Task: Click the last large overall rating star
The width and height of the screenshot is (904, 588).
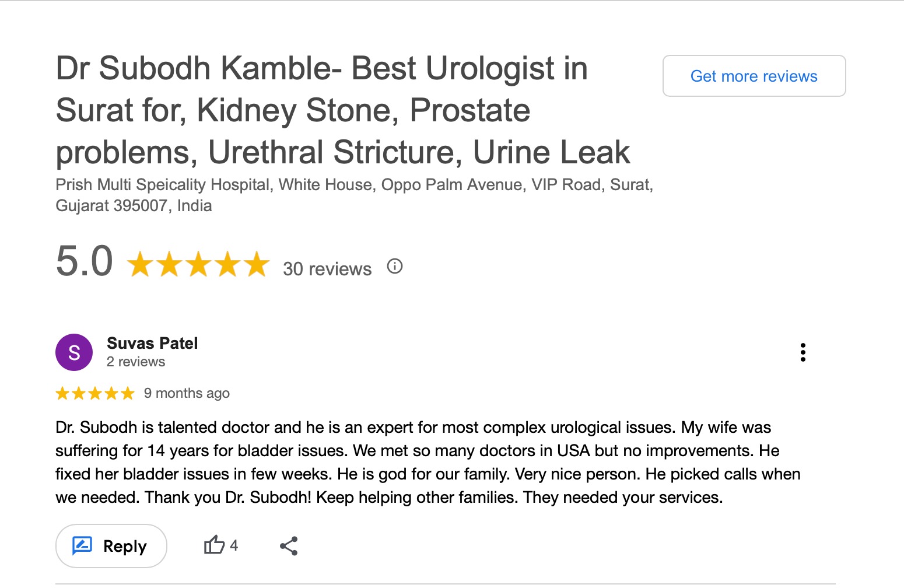Action: (257, 264)
